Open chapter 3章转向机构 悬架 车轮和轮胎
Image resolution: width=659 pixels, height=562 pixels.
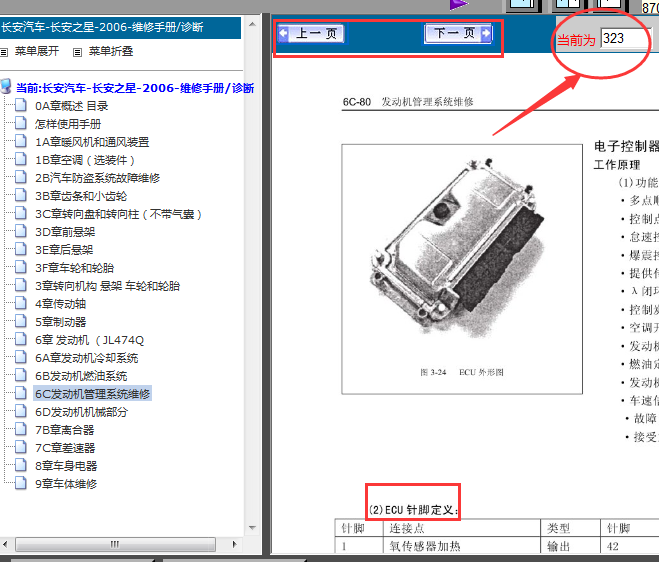coord(107,286)
